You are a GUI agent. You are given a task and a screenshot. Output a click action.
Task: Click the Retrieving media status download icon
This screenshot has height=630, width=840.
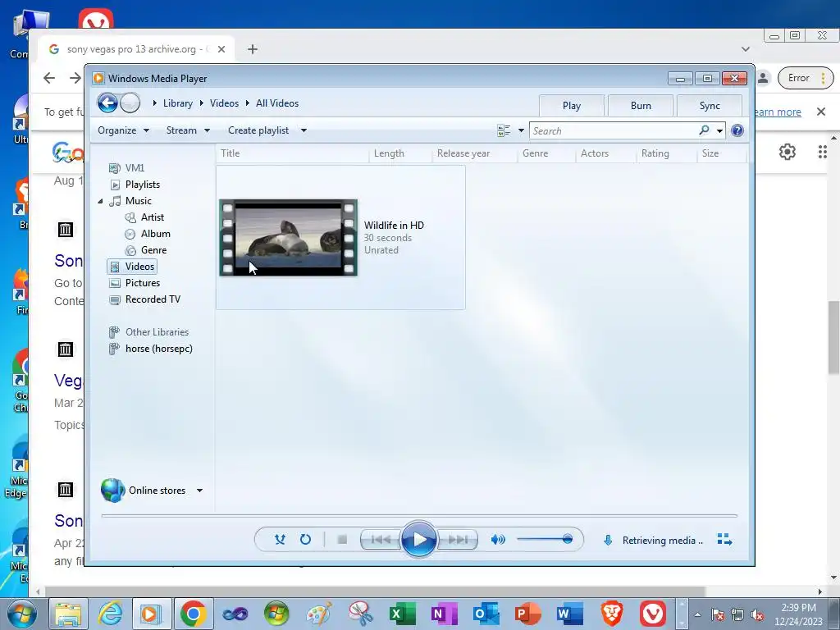coord(608,540)
